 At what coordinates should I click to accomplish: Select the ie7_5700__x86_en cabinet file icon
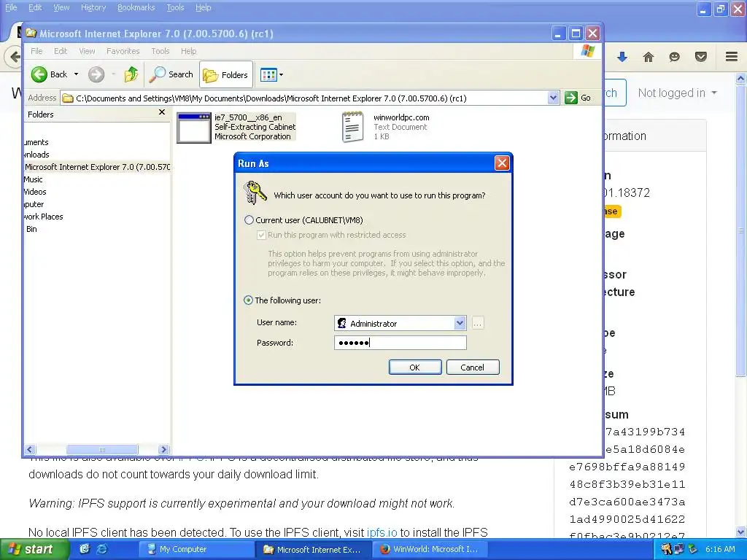click(193, 128)
